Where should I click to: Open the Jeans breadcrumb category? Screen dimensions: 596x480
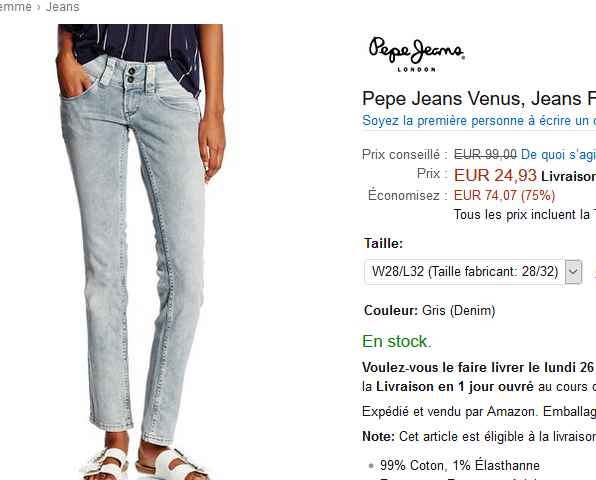point(63,7)
